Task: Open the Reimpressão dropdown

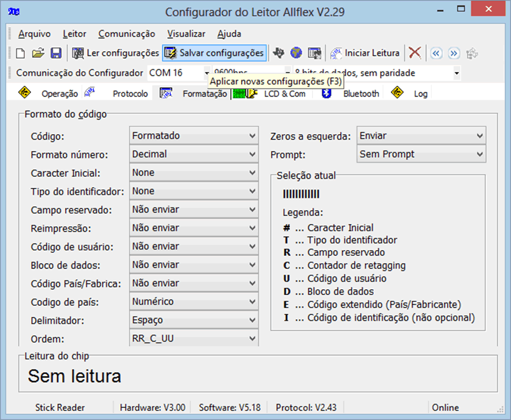Action: tap(194, 228)
